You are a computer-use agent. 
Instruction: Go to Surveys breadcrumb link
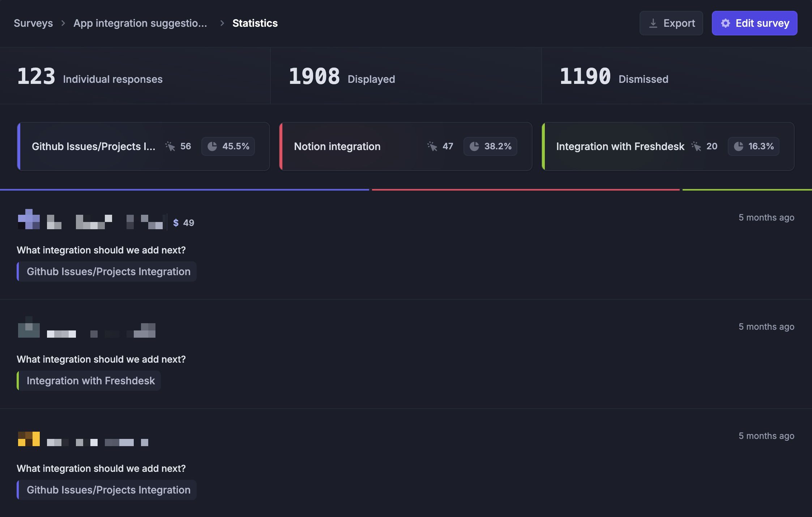[x=33, y=23]
